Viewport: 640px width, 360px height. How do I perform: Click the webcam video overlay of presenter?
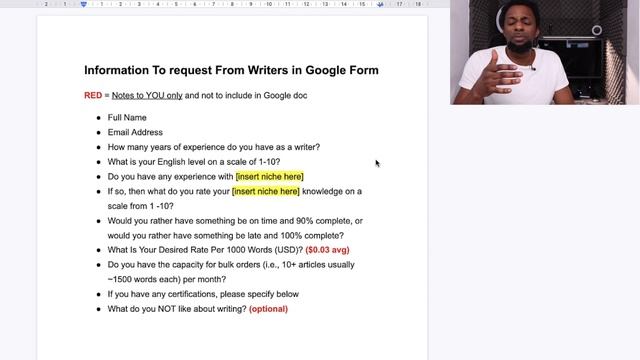(x=545, y=52)
